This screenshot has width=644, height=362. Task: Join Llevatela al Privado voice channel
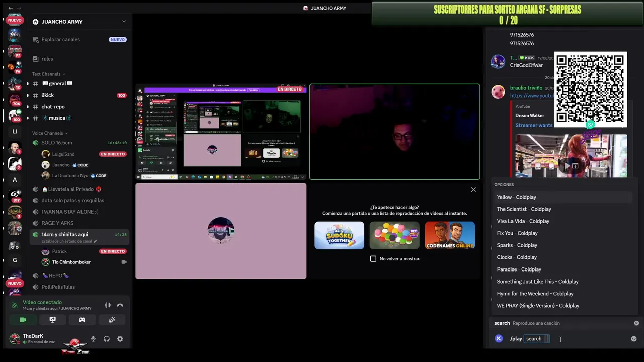79,189
